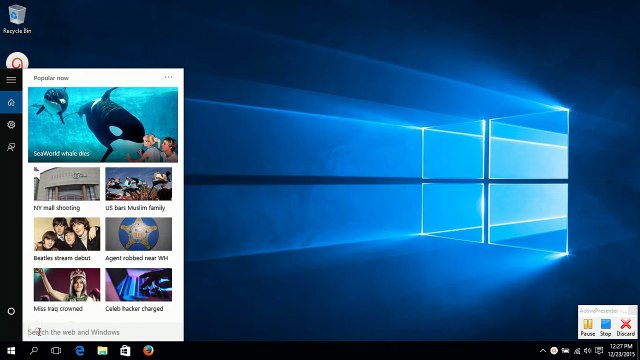640x360 pixels.
Task: Open NY mall shooting thumbnail
Action: point(67,184)
